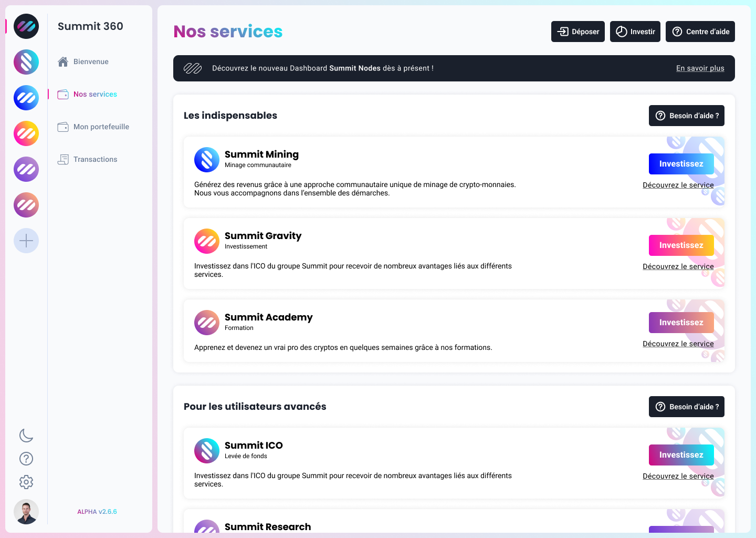Click Investissez on the Summit Gravity card
The height and width of the screenshot is (538, 756).
coord(681,245)
